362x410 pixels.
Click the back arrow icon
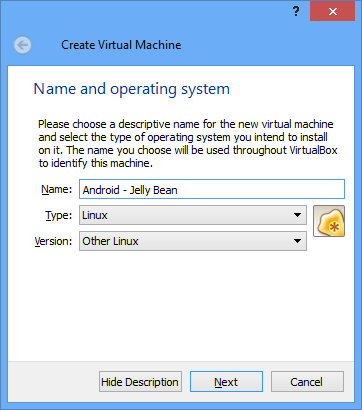click(x=23, y=45)
